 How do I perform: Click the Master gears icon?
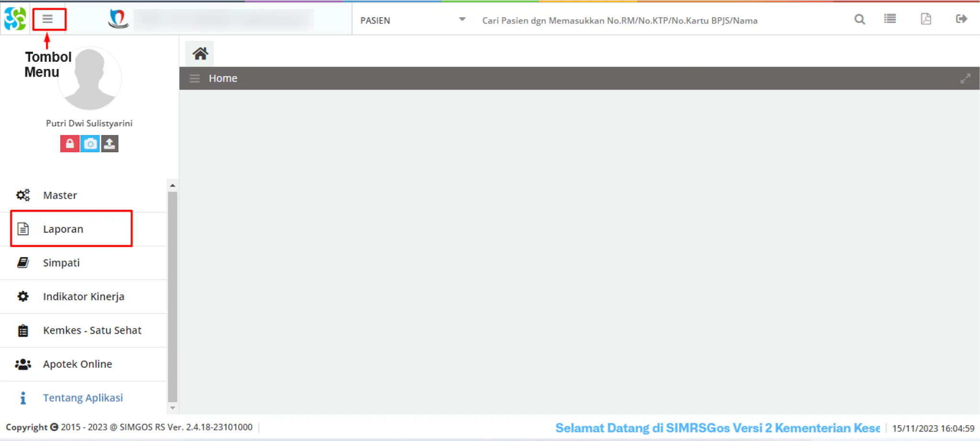click(23, 195)
